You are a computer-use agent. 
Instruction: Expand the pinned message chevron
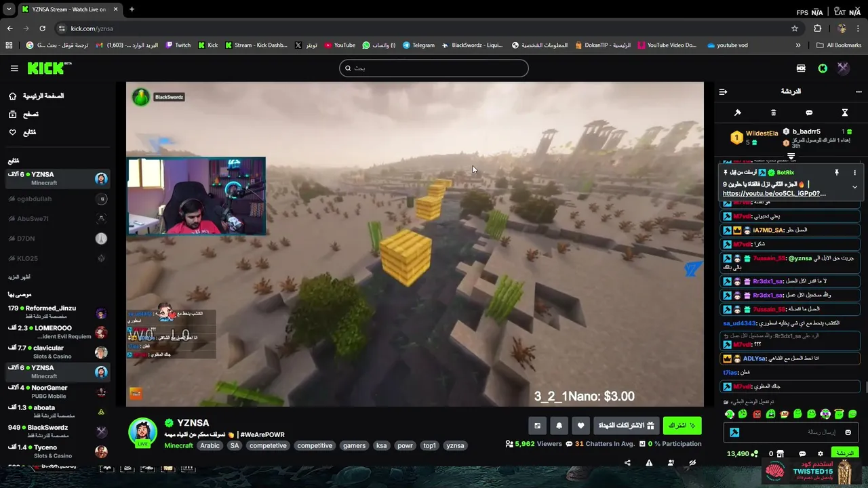[854, 187]
